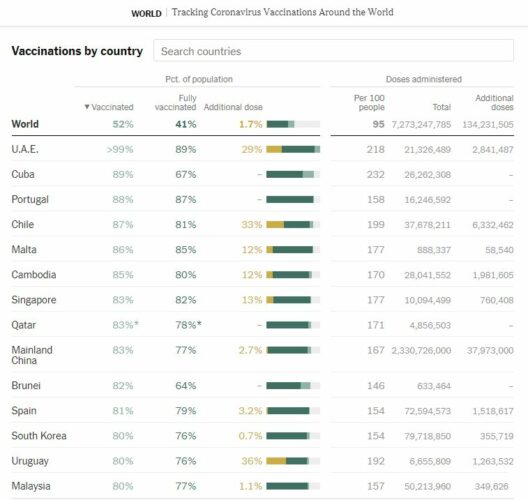Select Spain additional dose value 3.2%
Screen dimensions: 528x500
point(250,411)
